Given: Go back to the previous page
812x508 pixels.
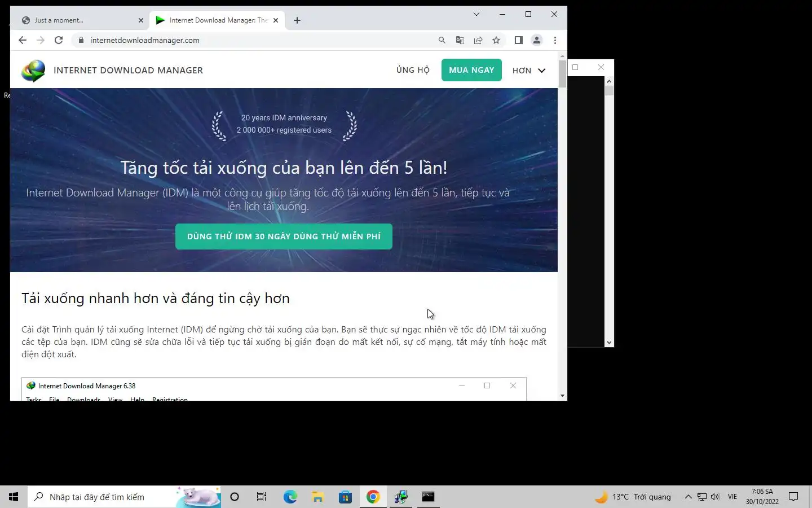Looking at the screenshot, I should click(x=23, y=40).
